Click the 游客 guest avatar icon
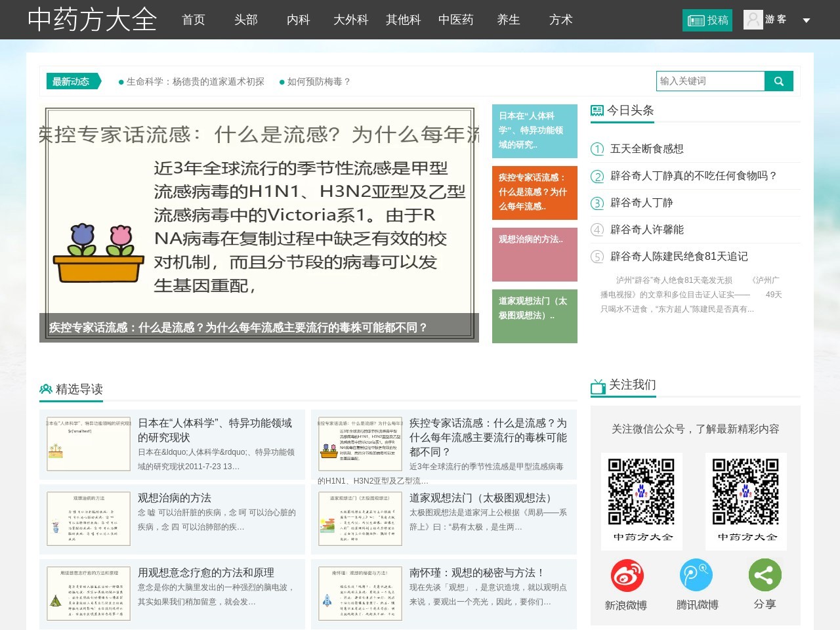This screenshot has height=630, width=840. pyautogui.click(x=753, y=20)
